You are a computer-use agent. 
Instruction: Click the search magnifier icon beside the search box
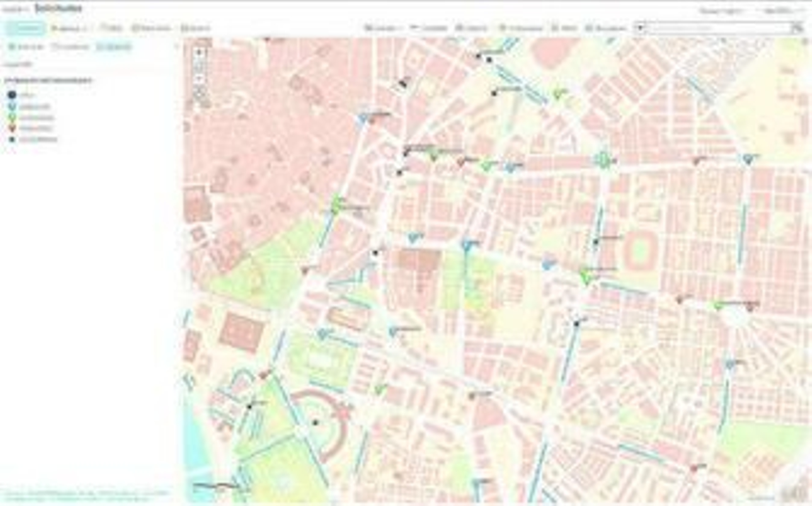(x=797, y=28)
